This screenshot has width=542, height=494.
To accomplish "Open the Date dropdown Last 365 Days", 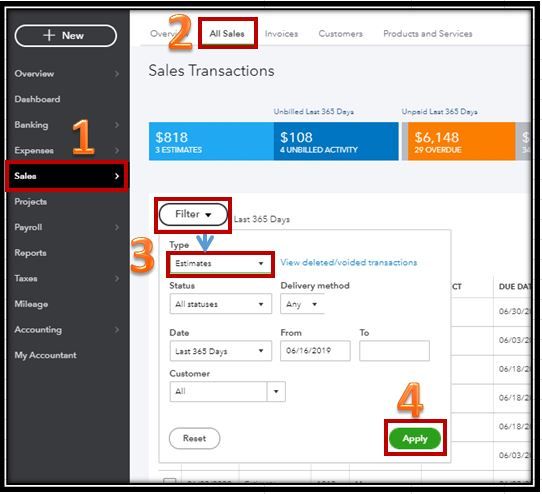I will pos(221,351).
